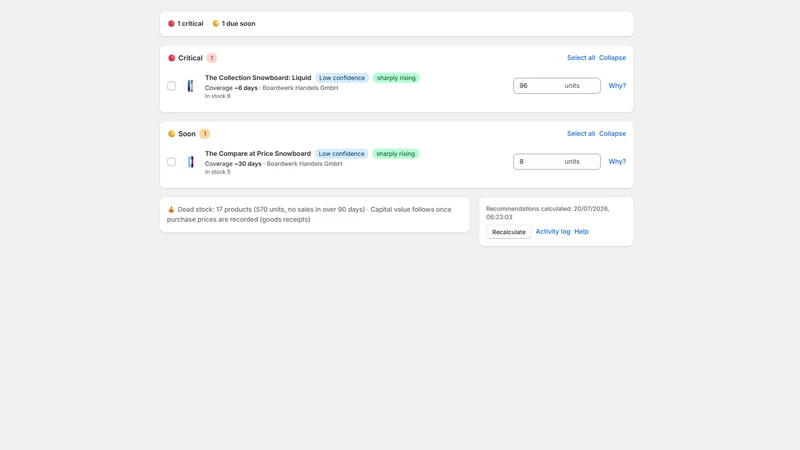Tick checkbox for The Collection Snowboard: Liquid

pos(171,86)
